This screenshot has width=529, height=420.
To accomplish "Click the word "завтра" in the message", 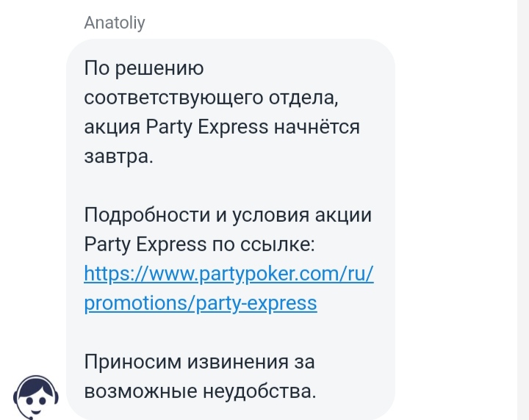I will tap(116, 156).
